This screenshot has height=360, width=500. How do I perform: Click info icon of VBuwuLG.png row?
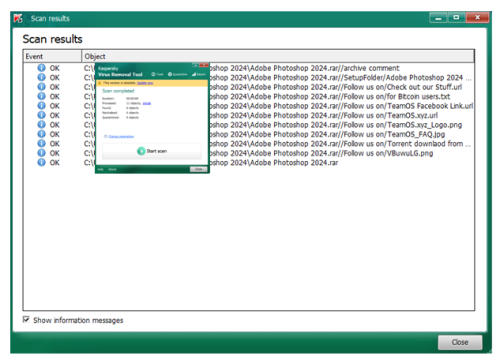41,153
